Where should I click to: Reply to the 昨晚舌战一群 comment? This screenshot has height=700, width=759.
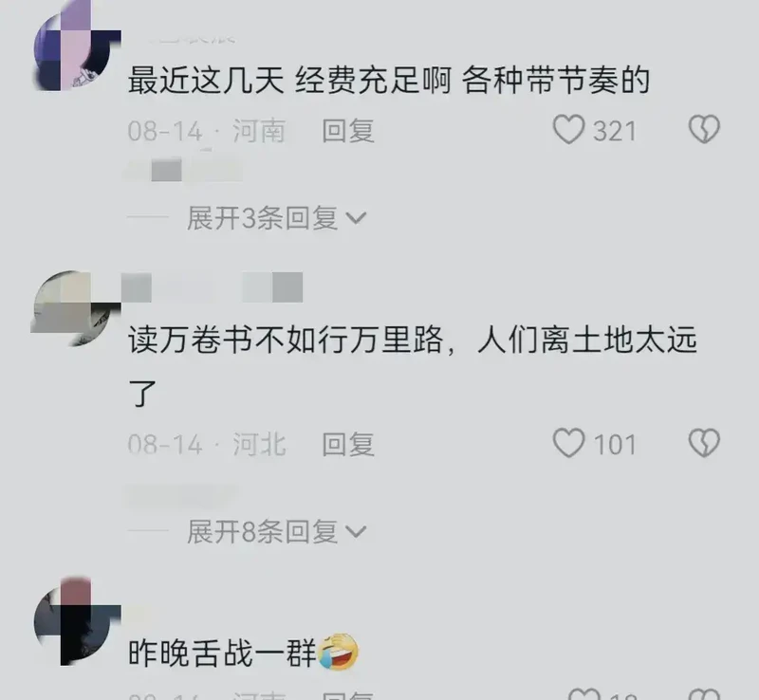pyautogui.click(x=348, y=695)
